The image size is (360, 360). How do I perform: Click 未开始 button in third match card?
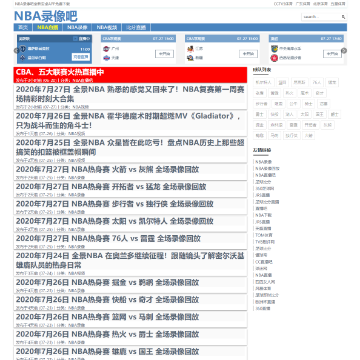point(248,53)
